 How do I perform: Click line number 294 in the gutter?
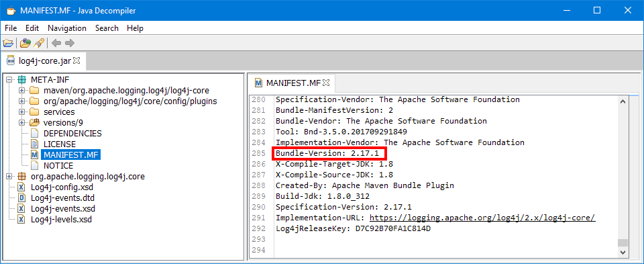[258, 250]
